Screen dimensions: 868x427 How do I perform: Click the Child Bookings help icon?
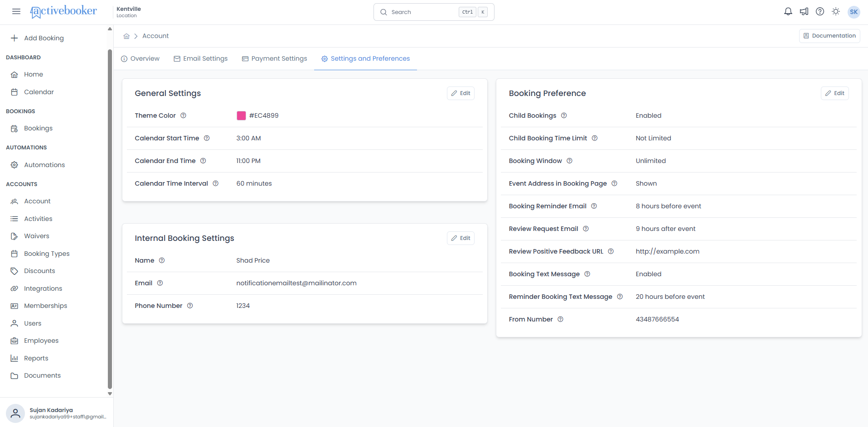[x=564, y=115]
